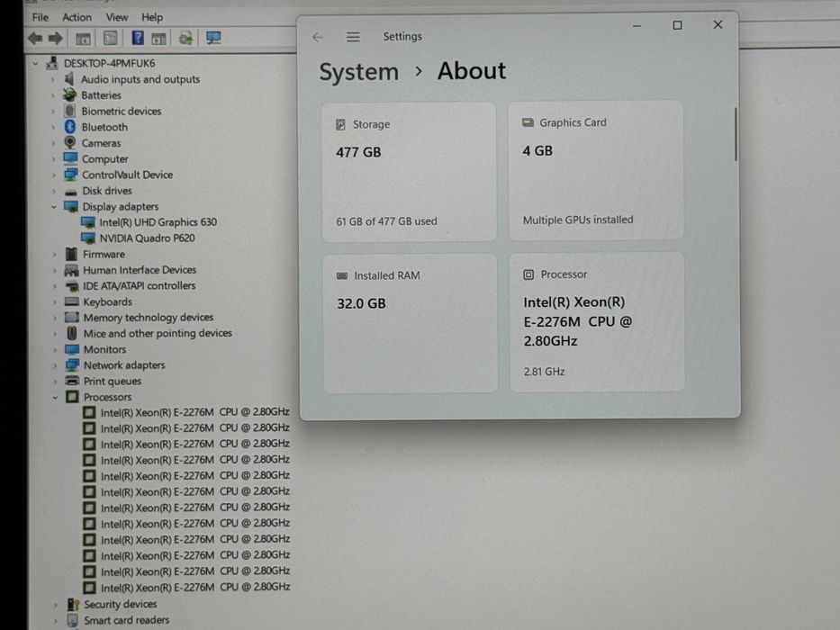Image resolution: width=840 pixels, height=630 pixels.
Task: Click the Update driver toolbar icon
Action: 185,39
